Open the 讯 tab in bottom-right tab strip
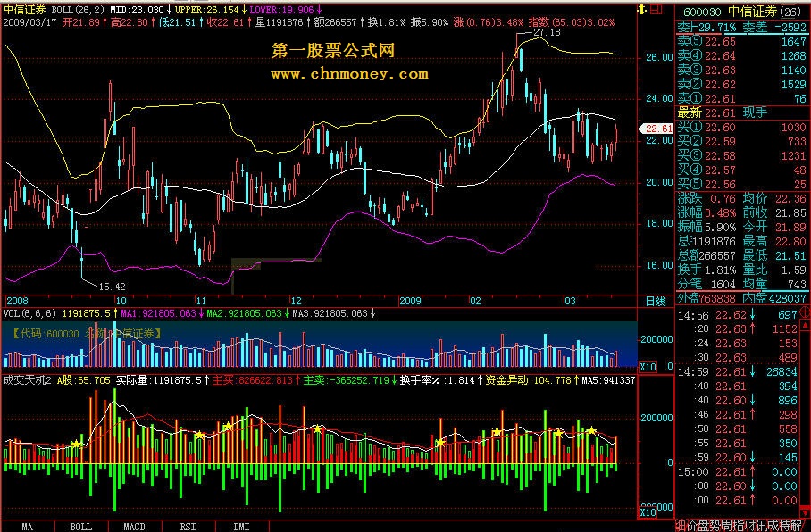 (760, 526)
